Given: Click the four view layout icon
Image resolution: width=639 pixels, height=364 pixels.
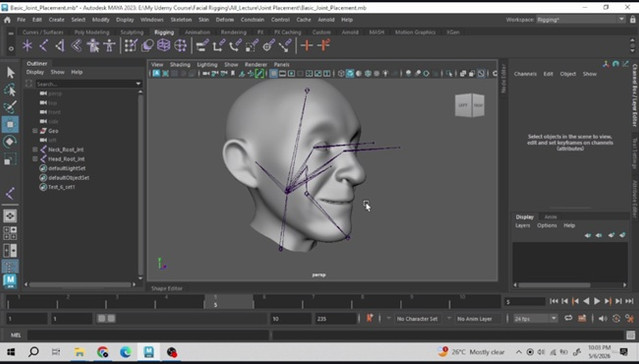Looking at the screenshot, I should coord(10,233).
